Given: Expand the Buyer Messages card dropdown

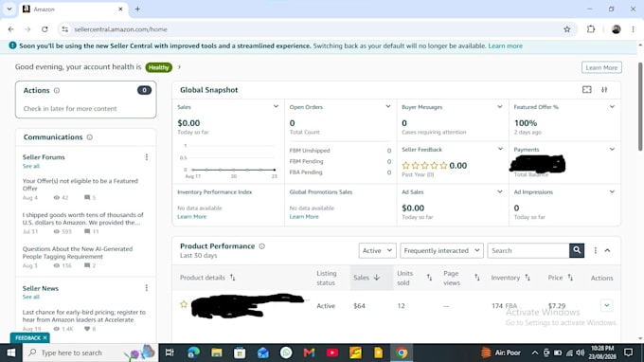Looking at the screenshot, I should [x=499, y=107].
